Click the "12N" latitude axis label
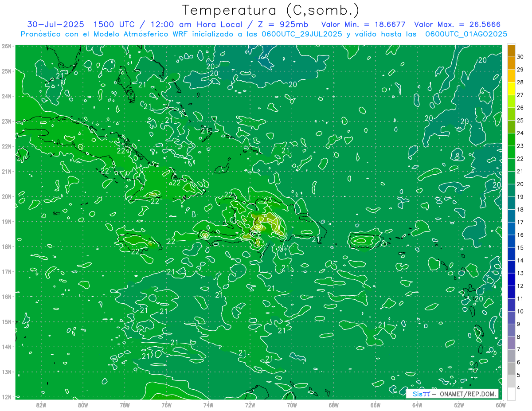 [x=7, y=397]
